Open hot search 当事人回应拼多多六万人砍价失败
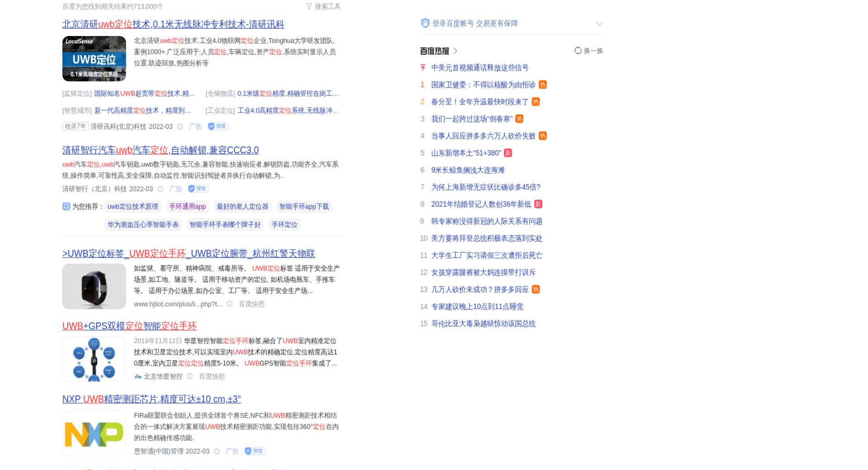This screenshot has width=868, height=470. click(483, 136)
